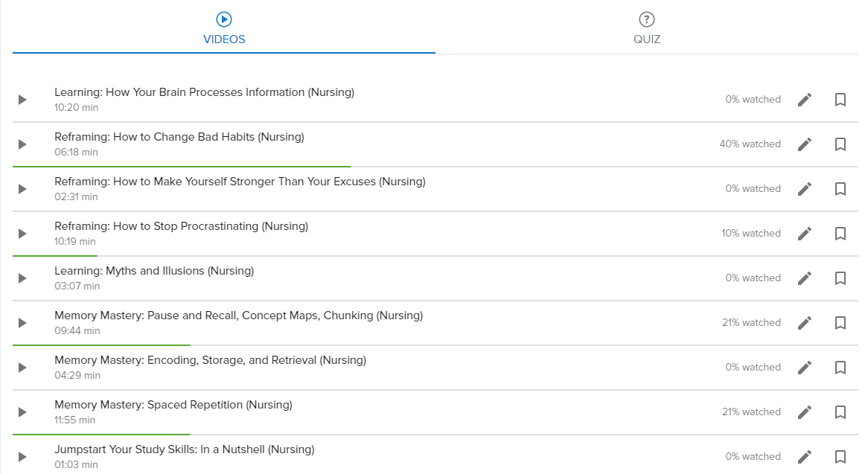Bookmark the Reframing: How to Change Bad Habits video
868x474 pixels.
(x=840, y=144)
